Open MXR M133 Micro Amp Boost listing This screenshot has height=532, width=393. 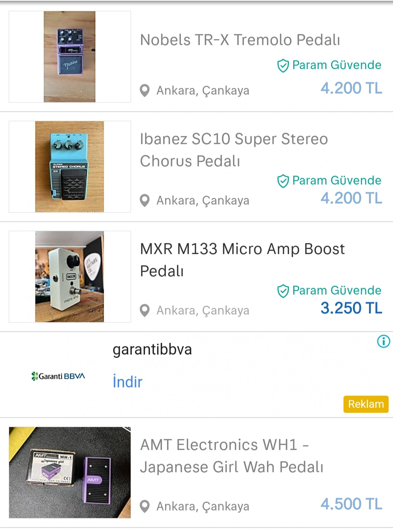click(x=242, y=260)
